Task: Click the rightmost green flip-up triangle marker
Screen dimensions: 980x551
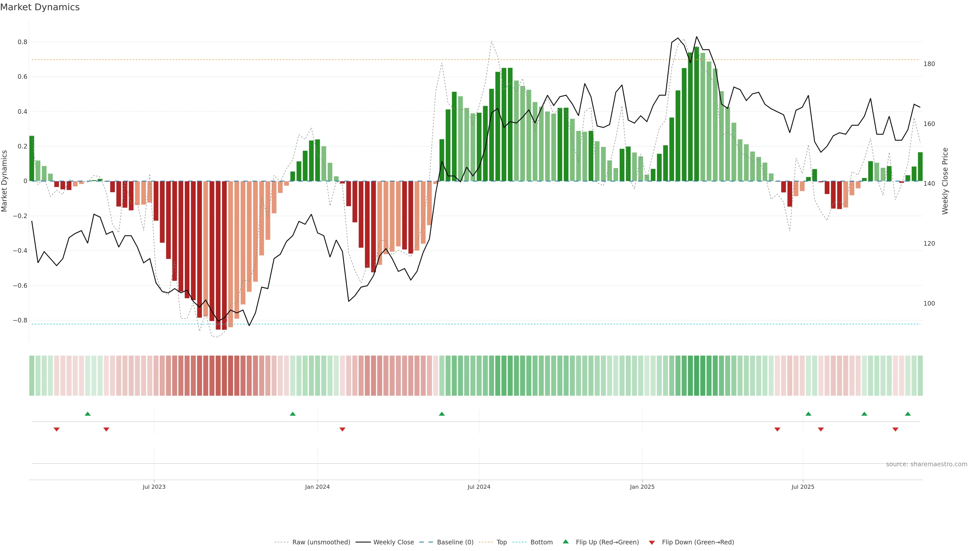Action: 908,414
